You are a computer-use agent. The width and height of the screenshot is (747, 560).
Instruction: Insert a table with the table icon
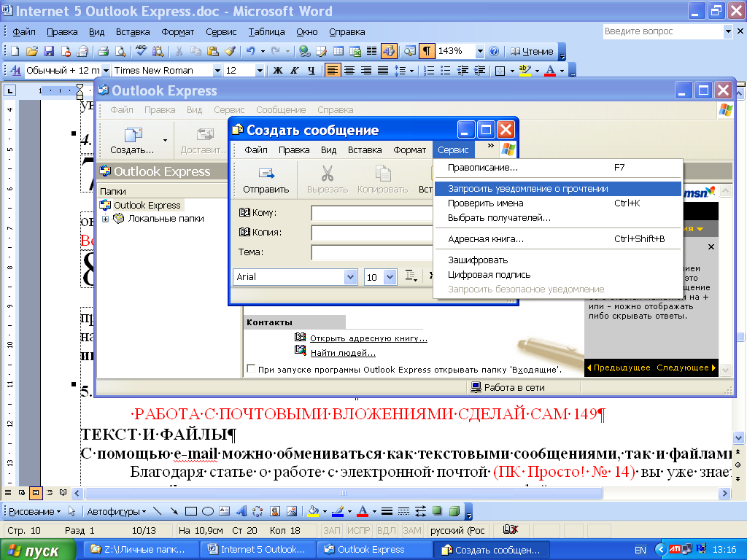338,51
